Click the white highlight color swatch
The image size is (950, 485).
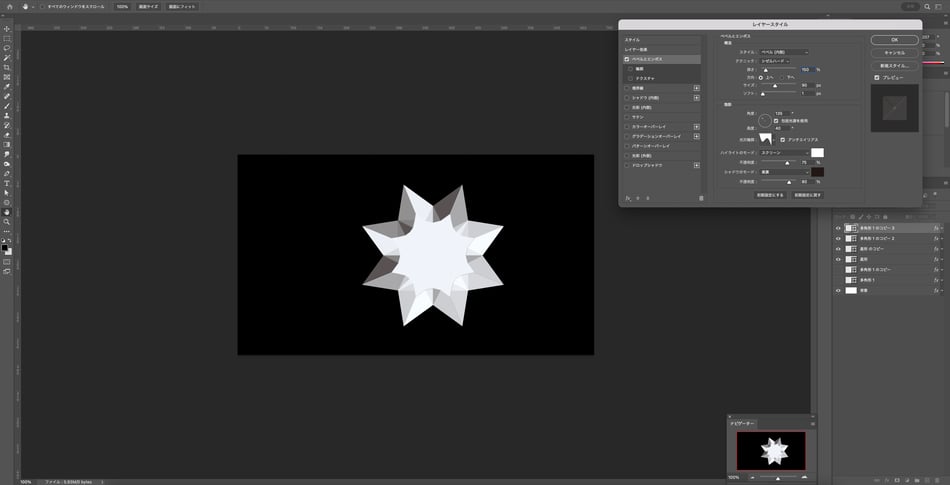click(817, 153)
